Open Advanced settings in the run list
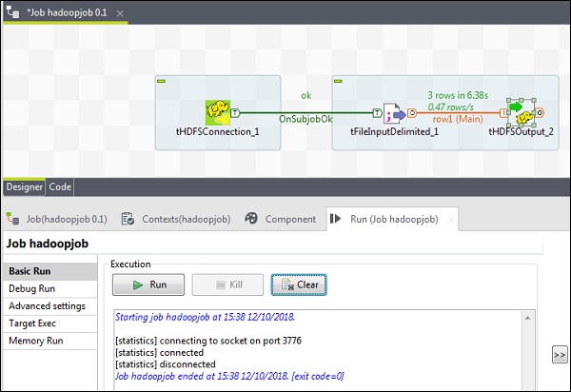571x392 pixels. [48, 305]
